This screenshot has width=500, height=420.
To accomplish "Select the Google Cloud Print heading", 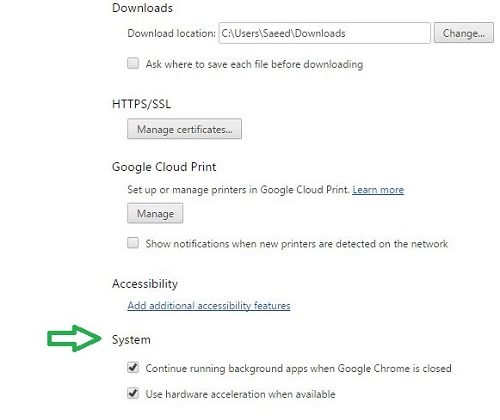I will [x=164, y=167].
